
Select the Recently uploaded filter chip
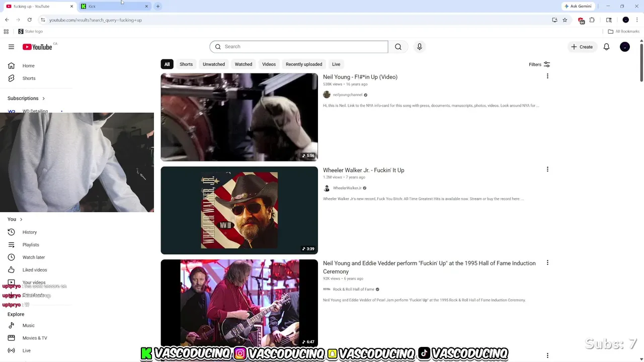[304, 64]
